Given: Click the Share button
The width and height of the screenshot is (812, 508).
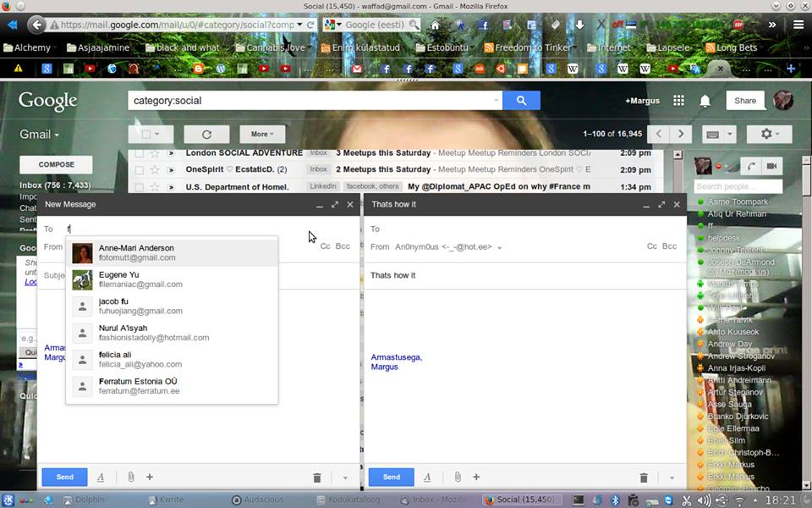Looking at the screenshot, I should pyautogui.click(x=744, y=101).
